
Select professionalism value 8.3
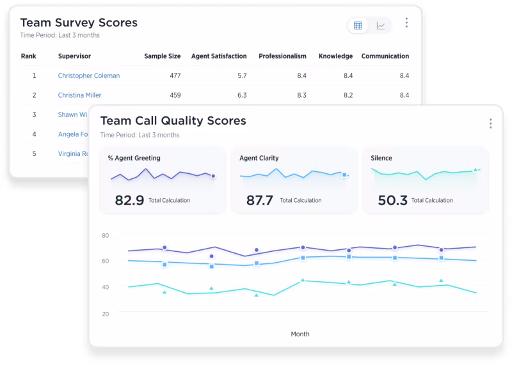(302, 95)
